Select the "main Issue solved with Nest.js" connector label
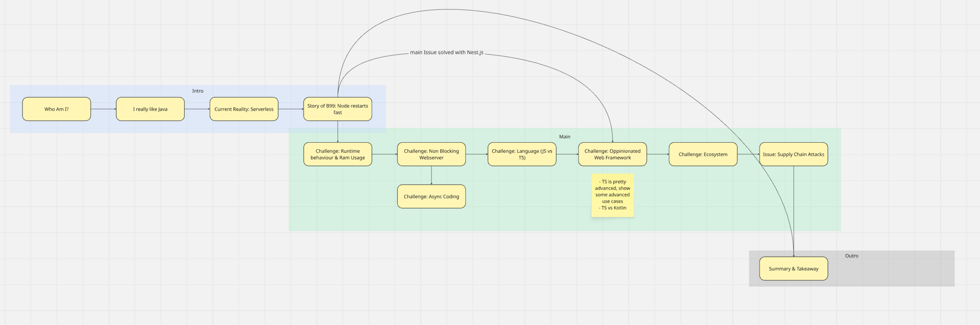Viewport: 980px width, 325px height. pyautogui.click(x=446, y=53)
